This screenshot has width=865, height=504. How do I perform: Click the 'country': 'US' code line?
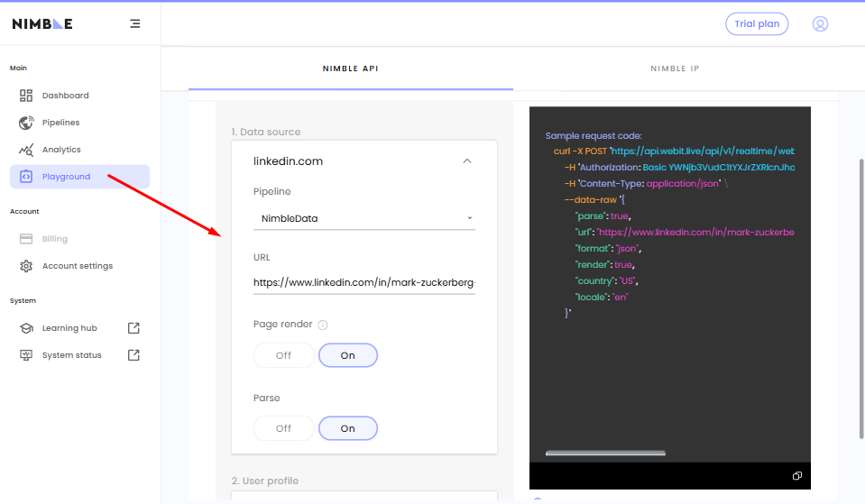click(x=606, y=281)
